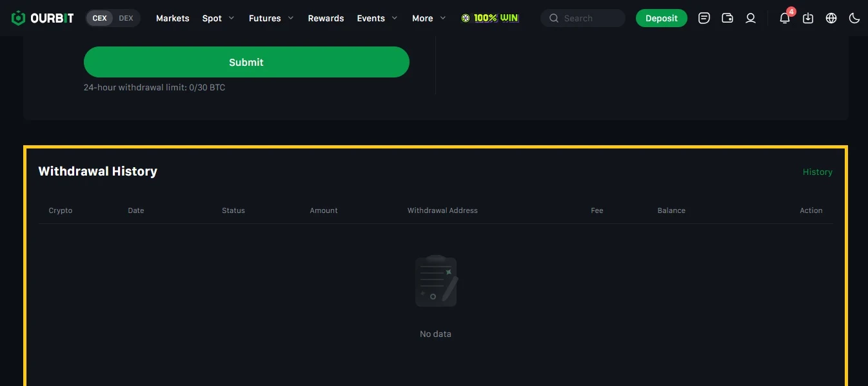Click the download app icon
Image resolution: width=868 pixels, height=386 pixels.
point(808,18)
